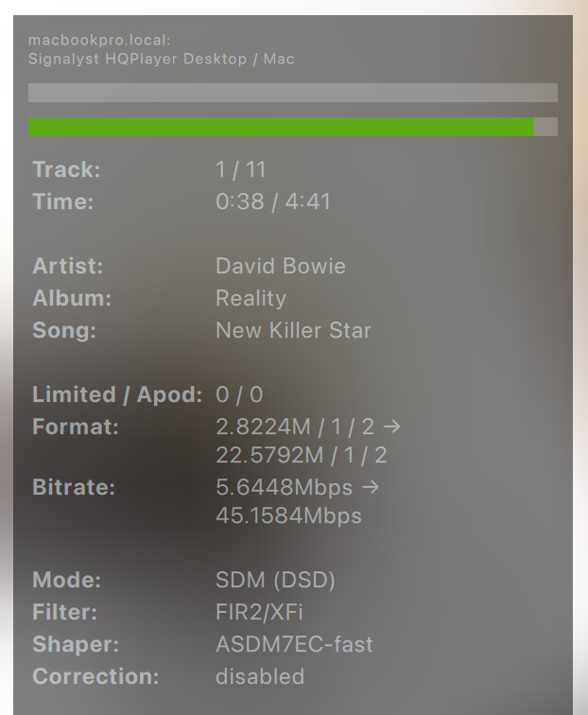
Task: Select the song title New Killer Star
Action: point(293,330)
